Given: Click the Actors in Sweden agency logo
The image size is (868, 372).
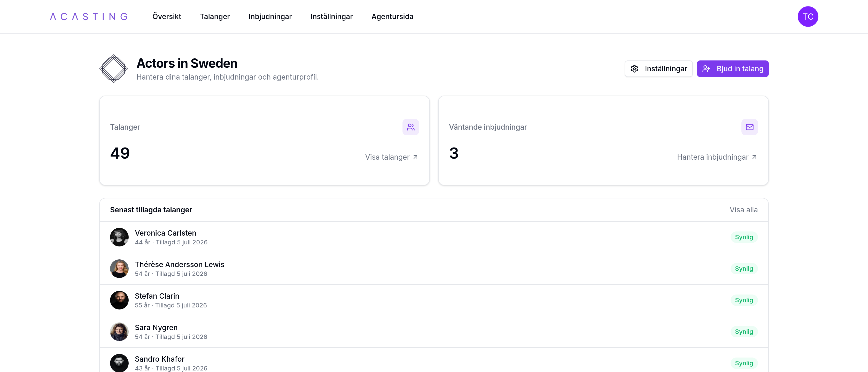Looking at the screenshot, I should (114, 69).
